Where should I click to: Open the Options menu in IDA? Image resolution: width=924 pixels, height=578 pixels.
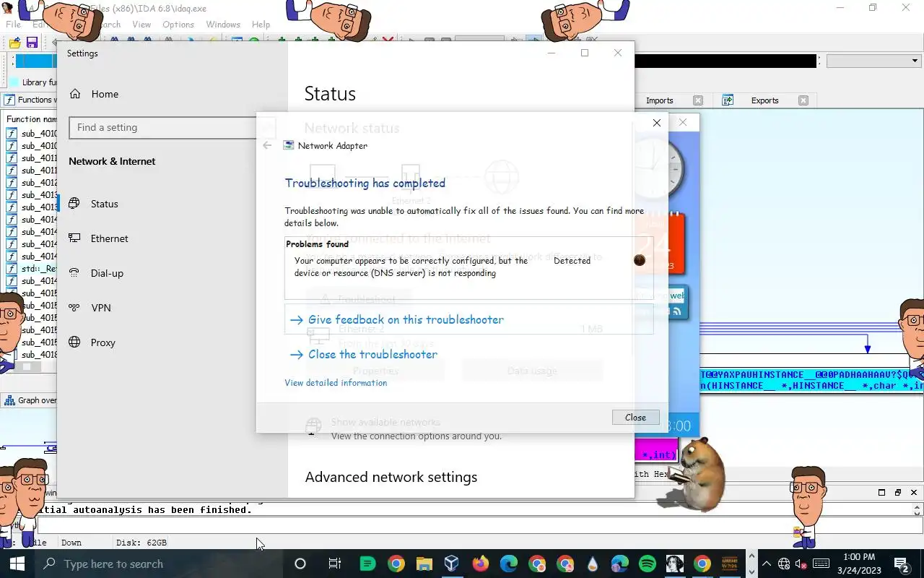178,25
